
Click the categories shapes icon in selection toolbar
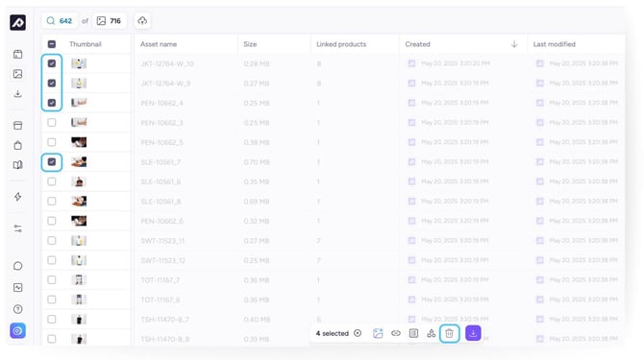pyautogui.click(x=432, y=333)
